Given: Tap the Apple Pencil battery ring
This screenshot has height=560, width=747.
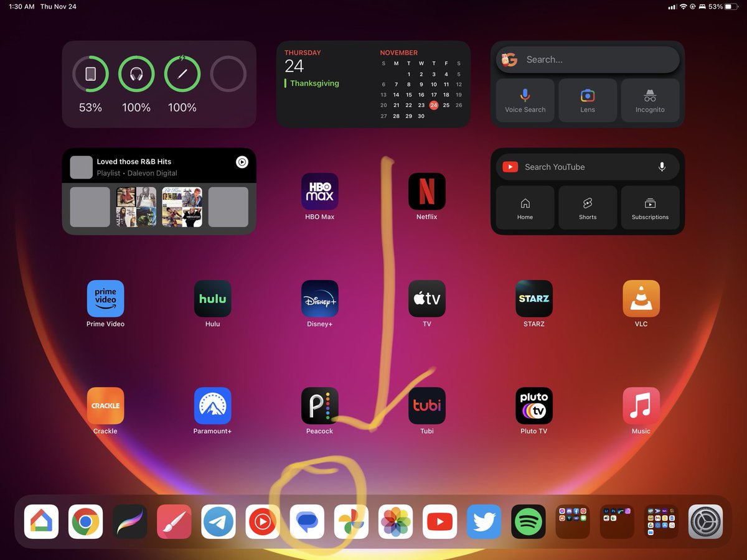Looking at the screenshot, I should [x=182, y=74].
